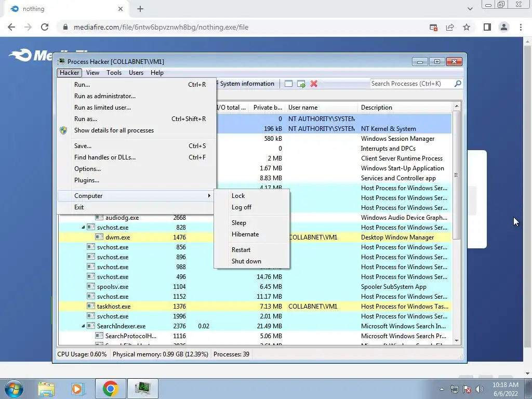The height and width of the screenshot is (399, 532).
Task: Click System information toolbar button
Action: (x=246, y=84)
